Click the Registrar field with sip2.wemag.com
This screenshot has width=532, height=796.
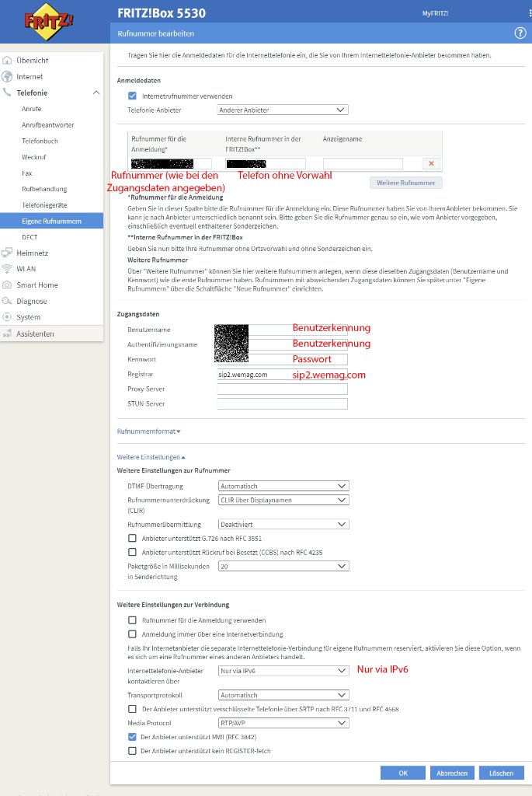point(282,374)
